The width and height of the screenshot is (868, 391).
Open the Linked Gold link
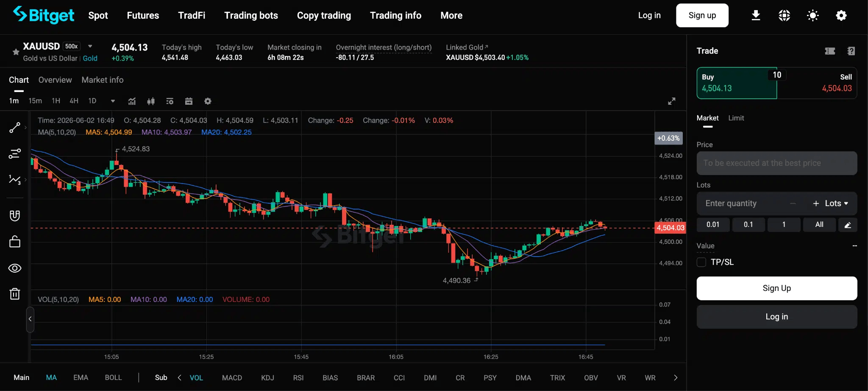tap(467, 47)
